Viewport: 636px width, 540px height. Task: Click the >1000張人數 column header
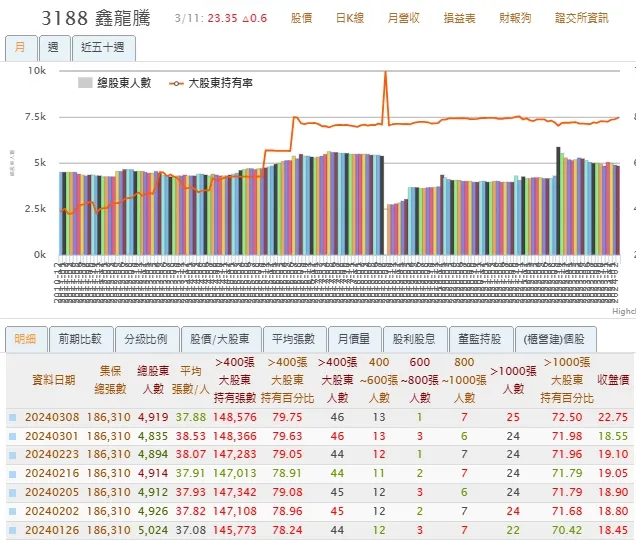point(513,380)
